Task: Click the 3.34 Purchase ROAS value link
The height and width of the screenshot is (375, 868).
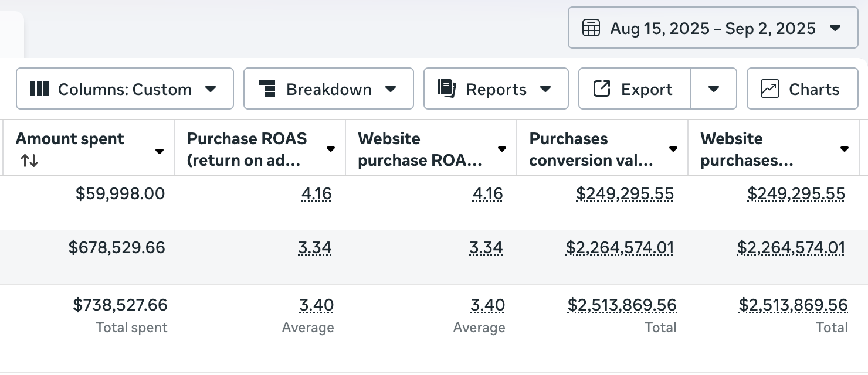Action: click(x=316, y=247)
